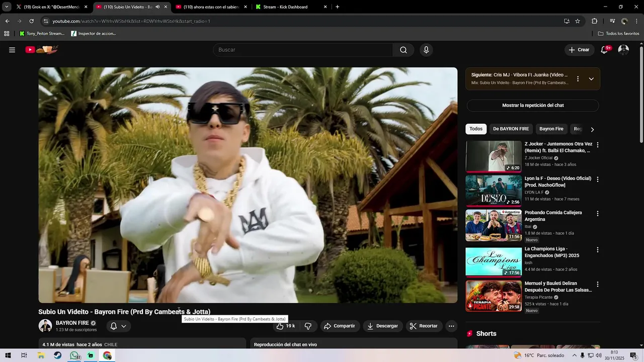
Task: Click the search magnifier button
Action: point(404,50)
